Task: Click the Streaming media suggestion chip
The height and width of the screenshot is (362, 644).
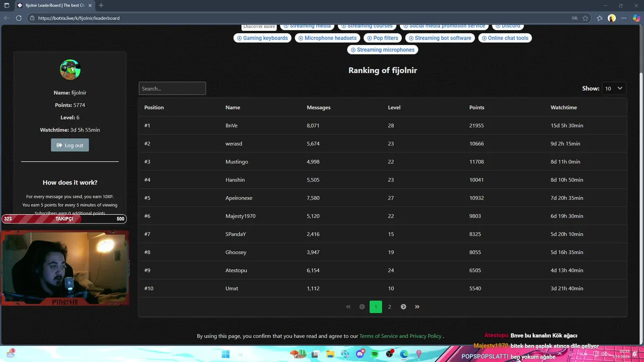Action: [x=307, y=26]
